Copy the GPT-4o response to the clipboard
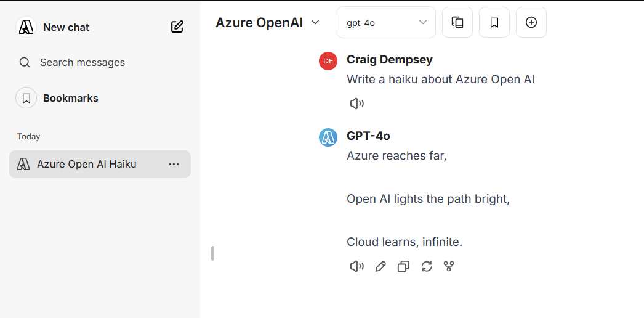 [x=403, y=267]
